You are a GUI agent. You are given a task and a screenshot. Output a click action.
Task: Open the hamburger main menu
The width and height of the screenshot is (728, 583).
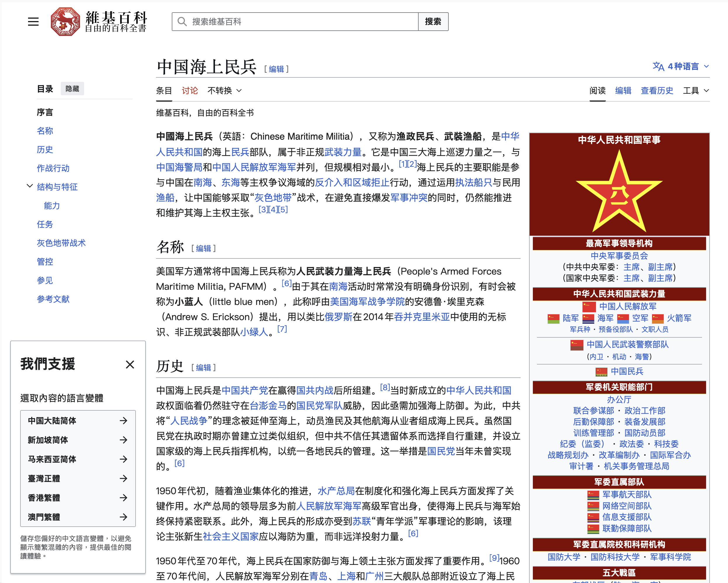click(x=33, y=22)
